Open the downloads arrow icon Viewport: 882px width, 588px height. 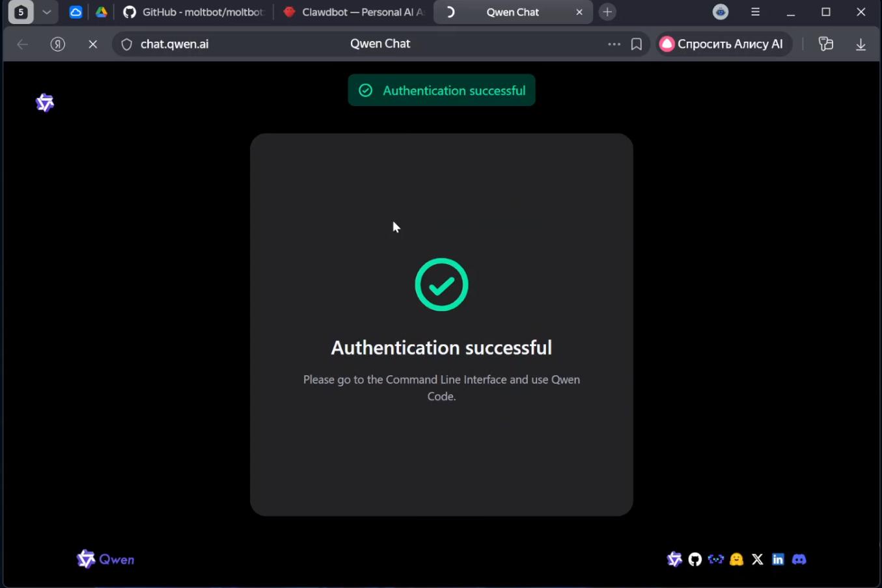click(861, 44)
